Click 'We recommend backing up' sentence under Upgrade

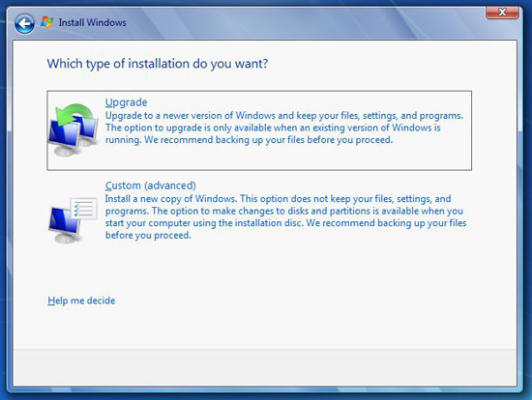(268, 140)
